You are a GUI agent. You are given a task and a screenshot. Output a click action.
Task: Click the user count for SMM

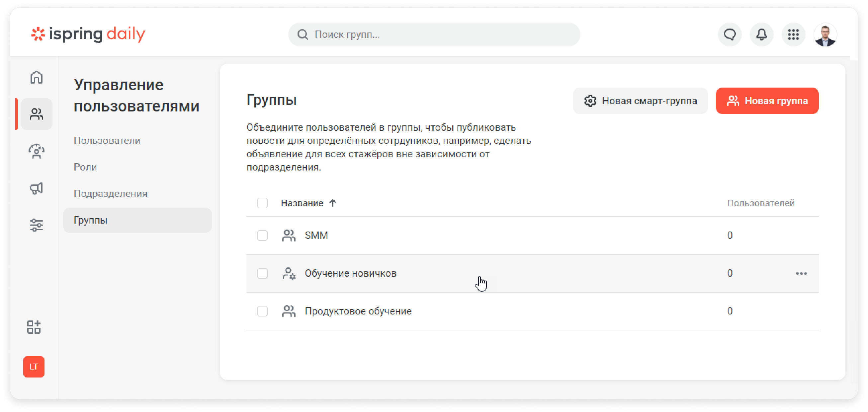730,235
